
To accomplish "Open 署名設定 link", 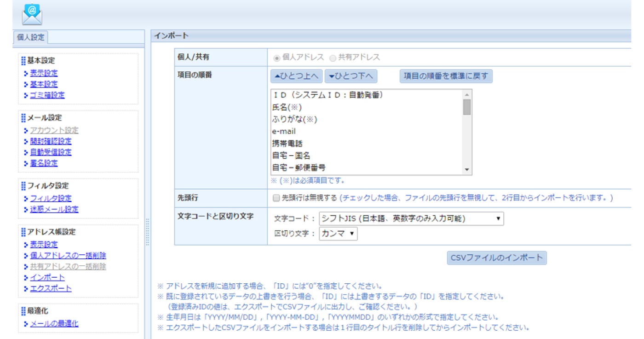I will [x=44, y=164].
